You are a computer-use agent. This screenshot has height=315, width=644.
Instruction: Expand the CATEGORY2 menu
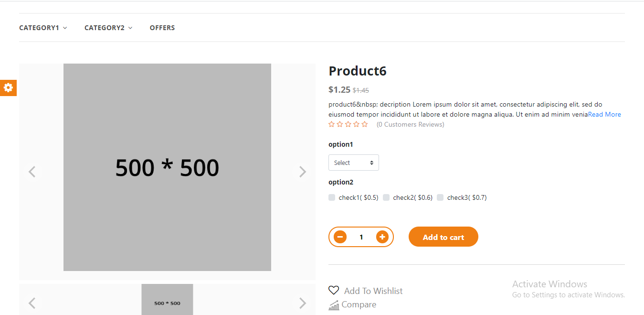[x=108, y=28]
